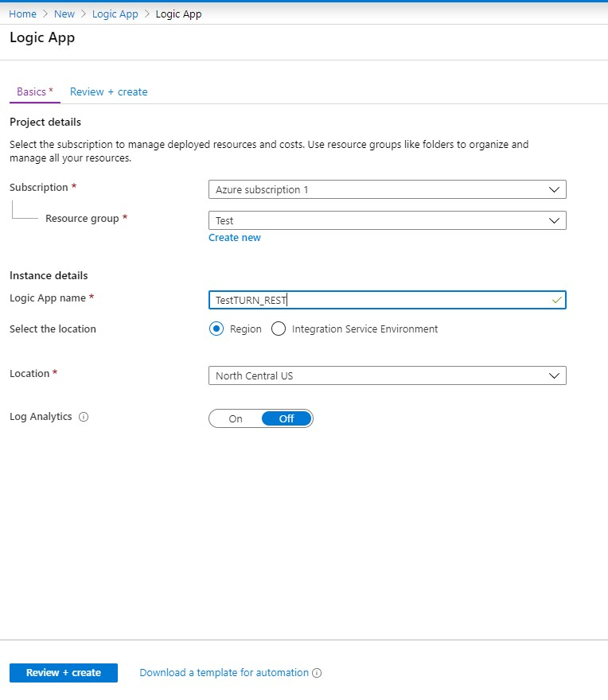Go to Home in the breadcrumb
Screen dimensions: 608x700
pyautogui.click(x=23, y=14)
